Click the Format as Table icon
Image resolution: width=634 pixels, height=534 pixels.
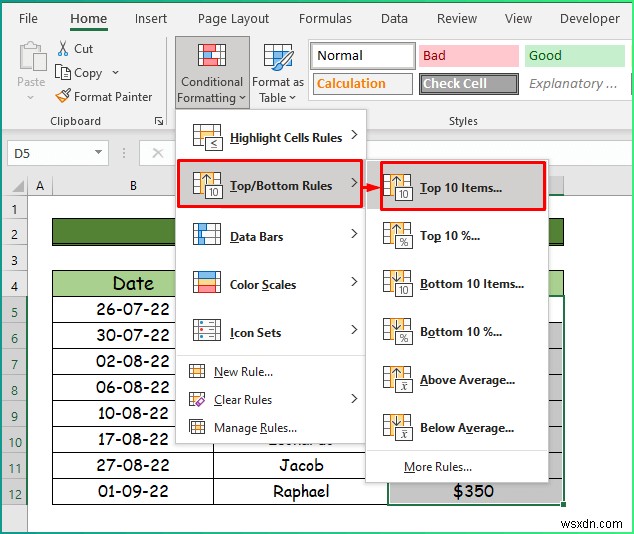278,55
